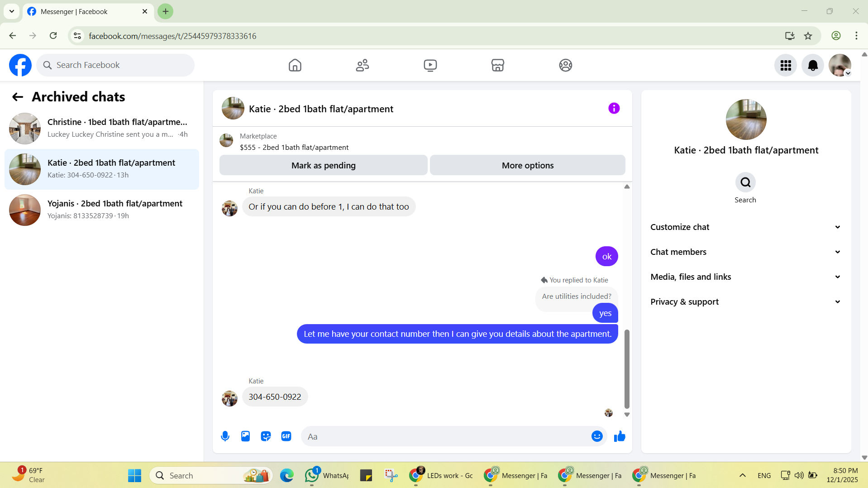
Task: Open Marketplace icon in top navigation
Action: [x=498, y=65]
